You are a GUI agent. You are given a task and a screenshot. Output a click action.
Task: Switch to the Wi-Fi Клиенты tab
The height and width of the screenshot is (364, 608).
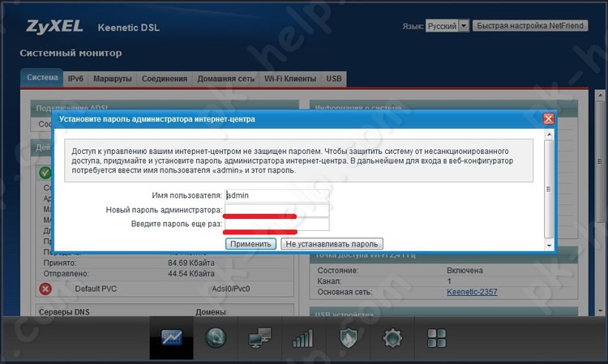click(290, 79)
